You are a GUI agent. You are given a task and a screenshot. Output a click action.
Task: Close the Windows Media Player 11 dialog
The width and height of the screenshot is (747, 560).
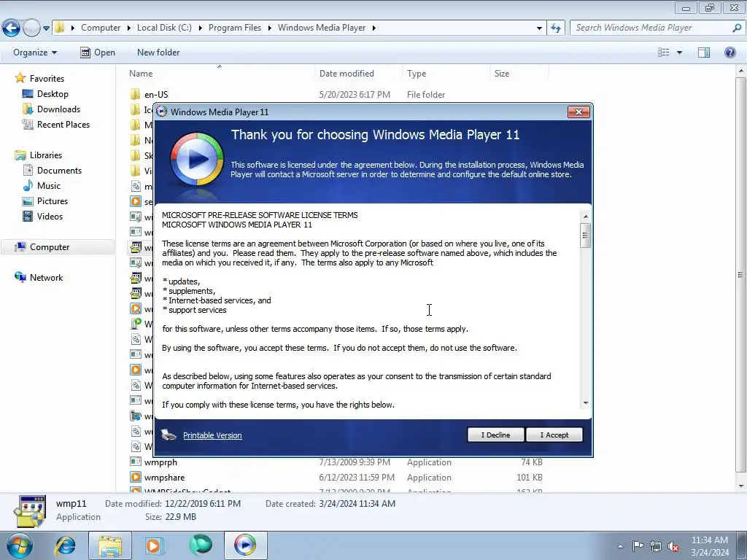578,112
